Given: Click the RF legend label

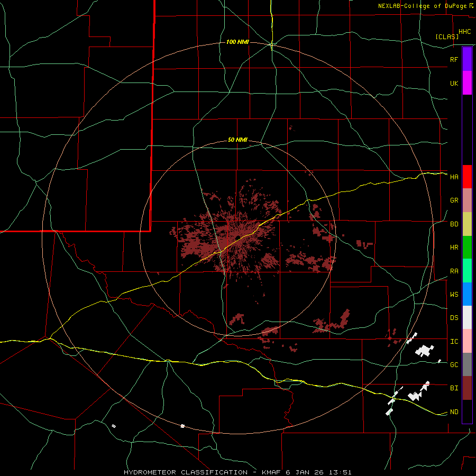Looking at the screenshot, I should coord(454,59).
